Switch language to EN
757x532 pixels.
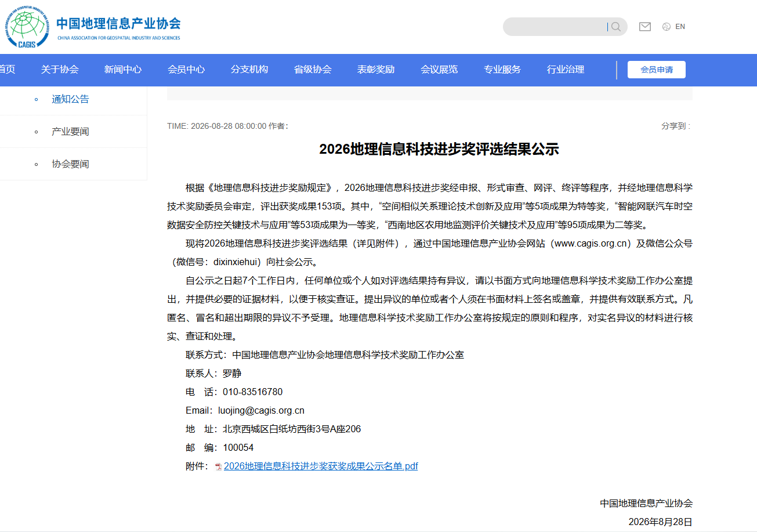click(x=680, y=27)
